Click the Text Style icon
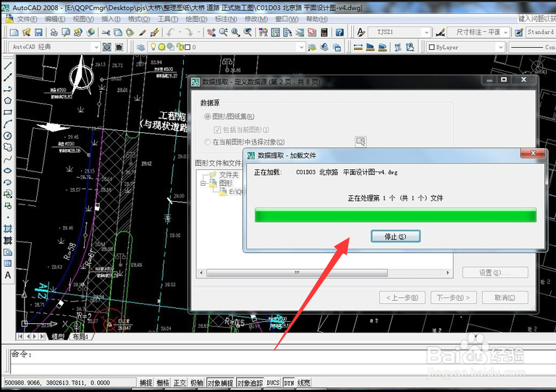The width and height of the screenshot is (556, 392). pyautogui.click(x=361, y=33)
